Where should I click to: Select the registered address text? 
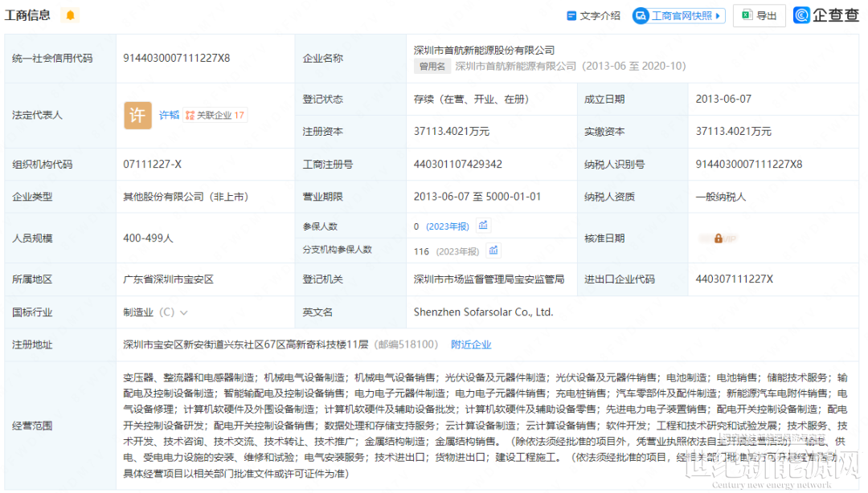[x=246, y=344]
